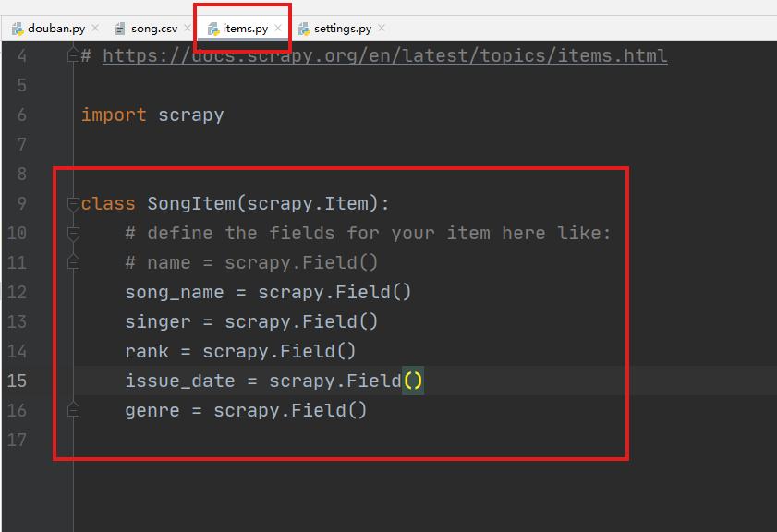The width and height of the screenshot is (777, 532).
Task: Click the settings.py Python file icon
Action: coord(304,29)
